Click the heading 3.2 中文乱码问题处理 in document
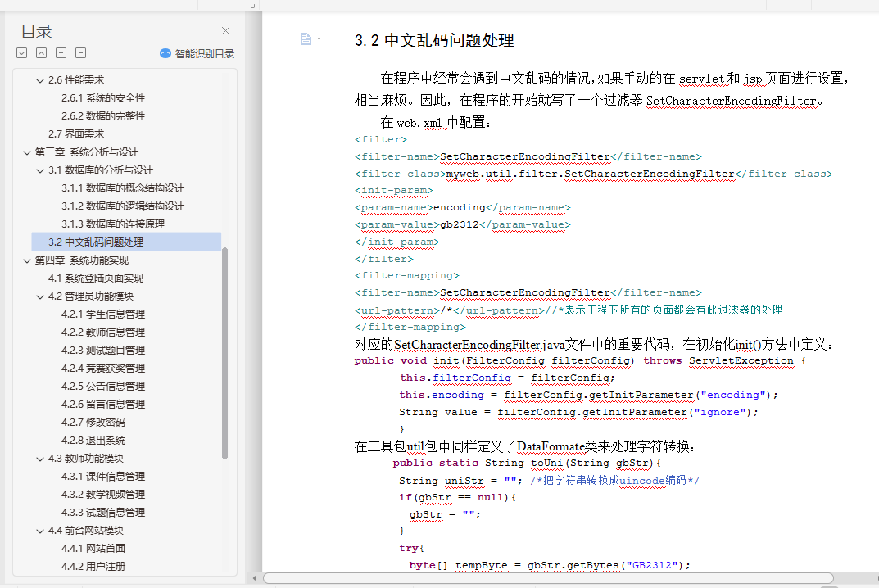 [434, 40]
